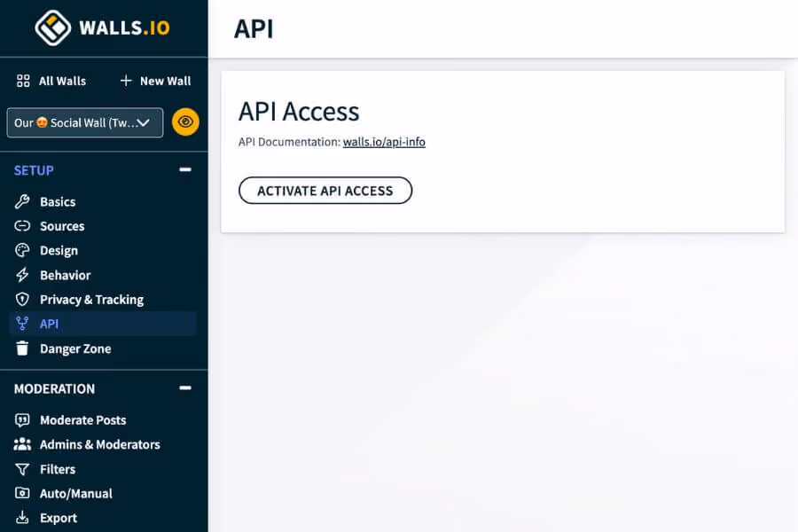798x532 pixels.
Task: Open the Sources page
Action: pyautogui.click(x=62, y=226)
